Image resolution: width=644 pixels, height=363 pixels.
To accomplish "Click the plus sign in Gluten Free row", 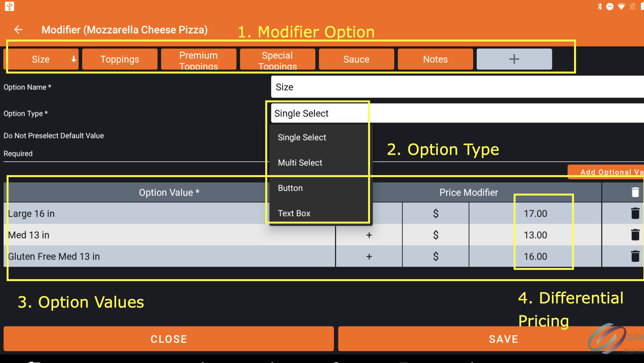I will pos(369,256).
